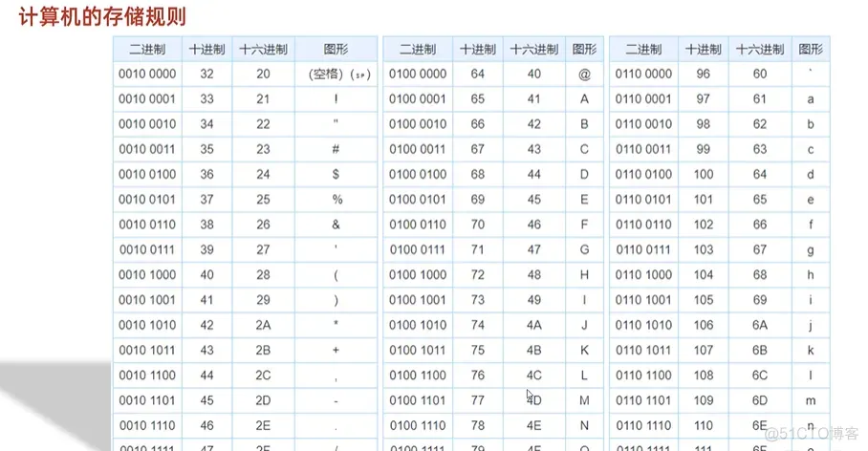Click the 图形 header above the @ cell
The height and width of the screenshot is (451, 868).
[585, 50]
